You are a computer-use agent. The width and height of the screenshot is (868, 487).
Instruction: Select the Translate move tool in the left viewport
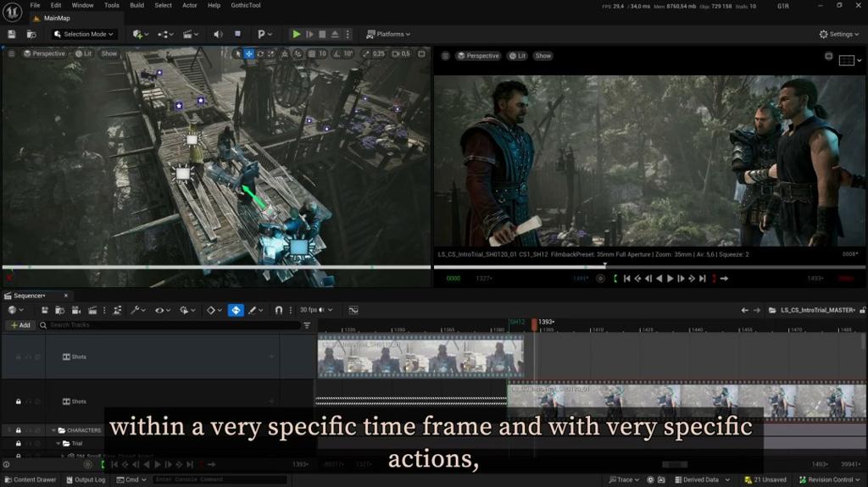[248, 53]
